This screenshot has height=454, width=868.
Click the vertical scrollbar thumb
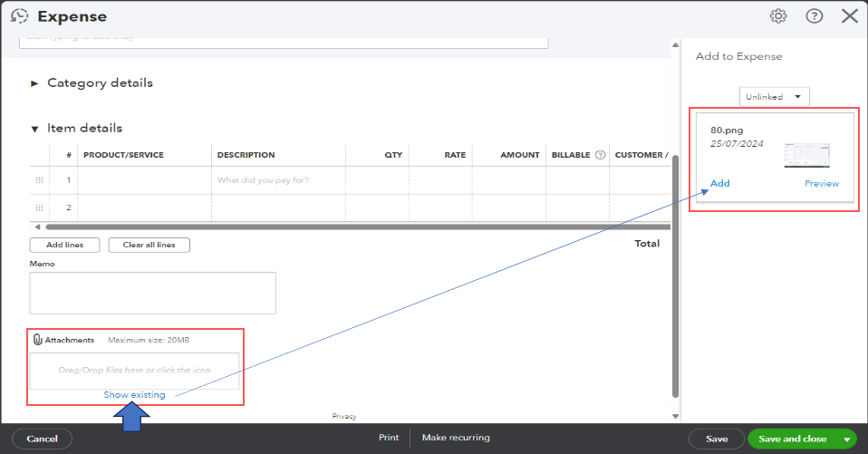pyautogui.click(x=675, y=276)
